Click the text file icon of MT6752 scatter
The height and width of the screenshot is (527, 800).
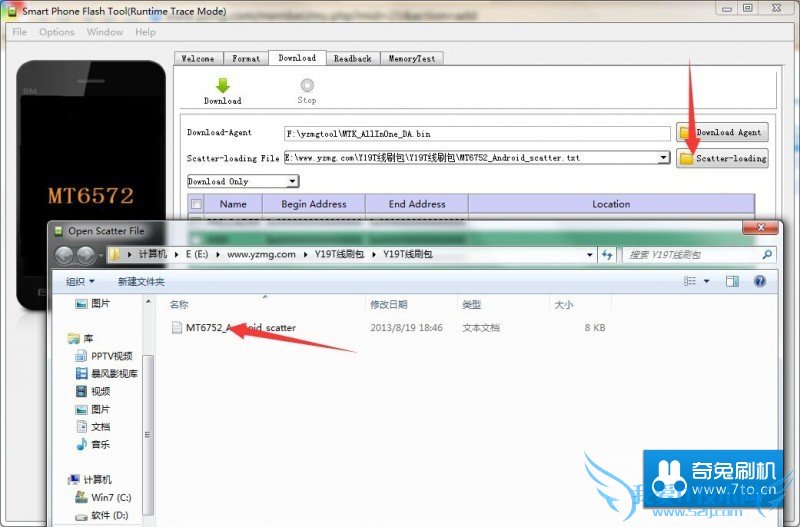[177, 328]
